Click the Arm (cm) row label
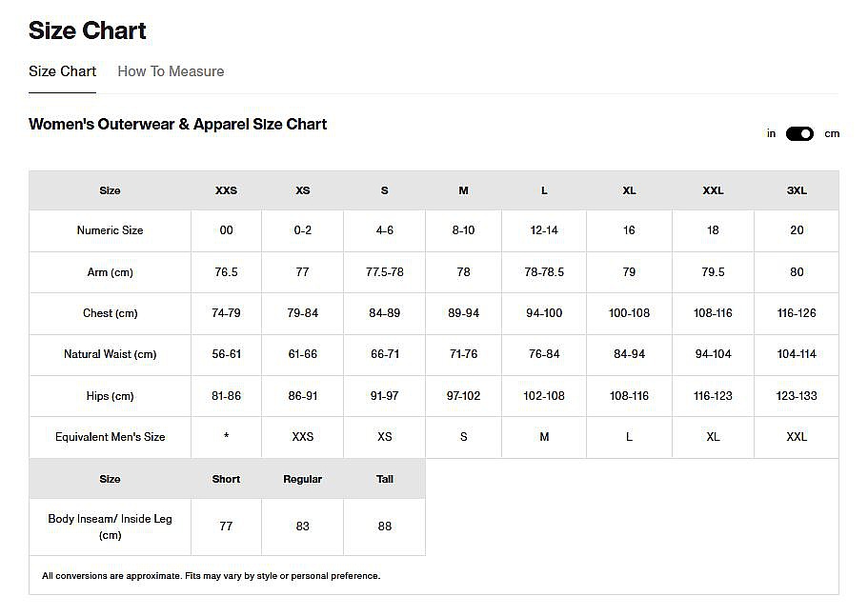Image resolution: width=868 pixels, height=616 pixels. (x=110, y=272)
